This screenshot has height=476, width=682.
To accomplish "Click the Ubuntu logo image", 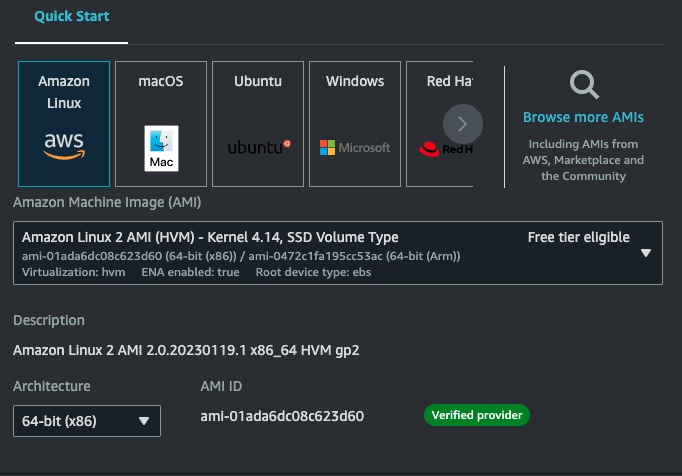I will point(258,147).
